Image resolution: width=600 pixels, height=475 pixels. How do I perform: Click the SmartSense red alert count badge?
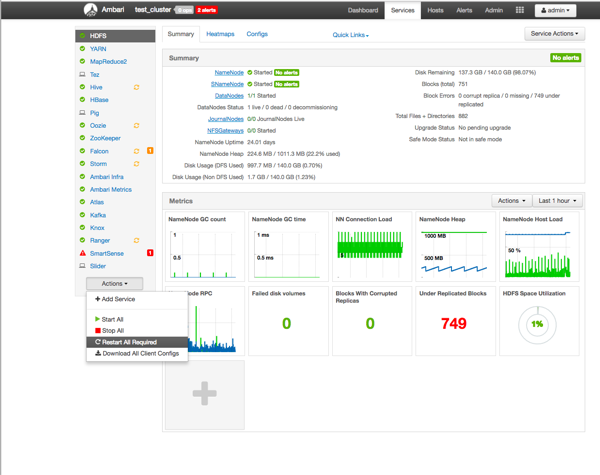point(150,253)
